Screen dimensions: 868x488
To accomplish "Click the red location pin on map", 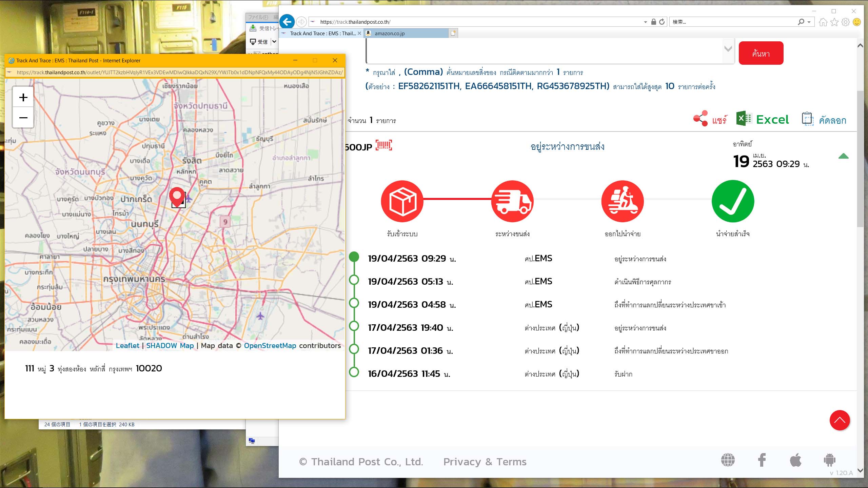I will click(177, 197).
